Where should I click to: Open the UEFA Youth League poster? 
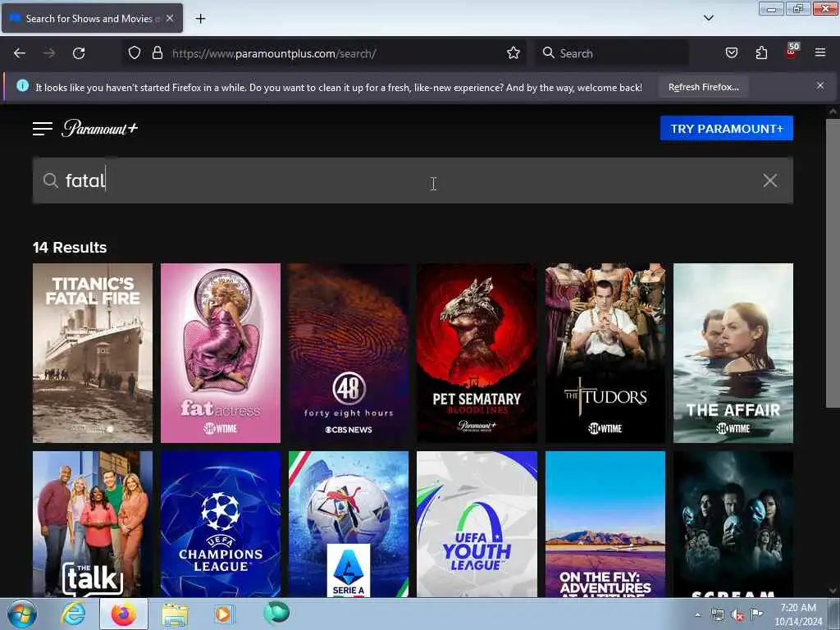[477, 524]
